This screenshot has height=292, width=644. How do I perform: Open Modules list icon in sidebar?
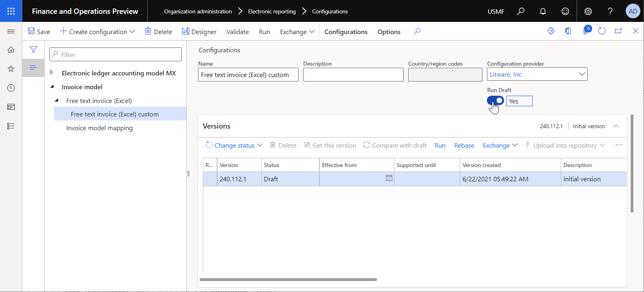tap(11, 126)
